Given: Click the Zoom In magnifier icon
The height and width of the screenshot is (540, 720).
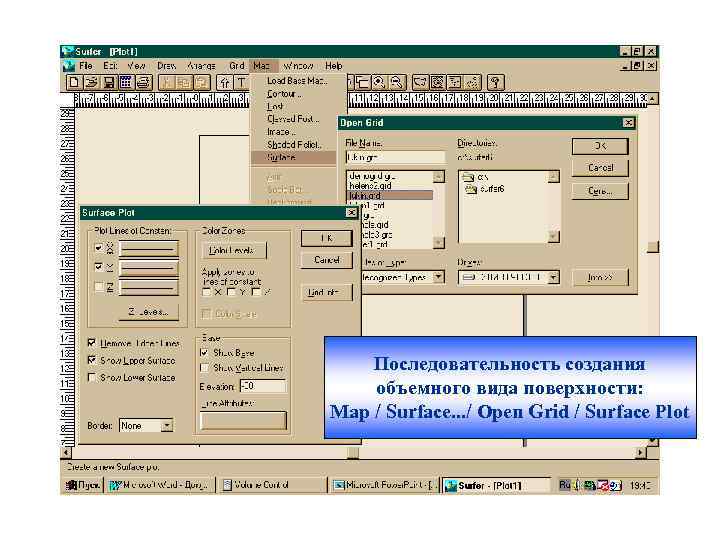Looking at the screenshot, I should tap(379, 83).
